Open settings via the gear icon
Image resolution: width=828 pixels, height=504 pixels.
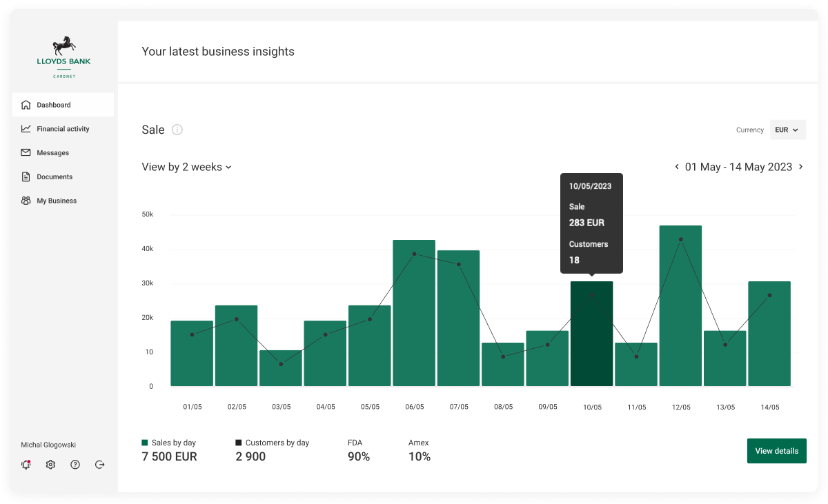(x=50, y=465)
